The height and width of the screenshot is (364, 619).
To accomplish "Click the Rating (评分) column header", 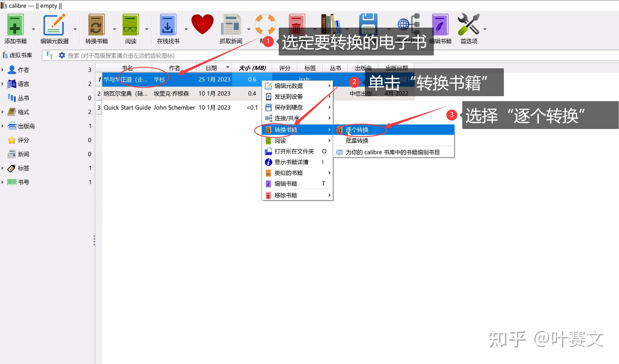I will click(284, 68).
